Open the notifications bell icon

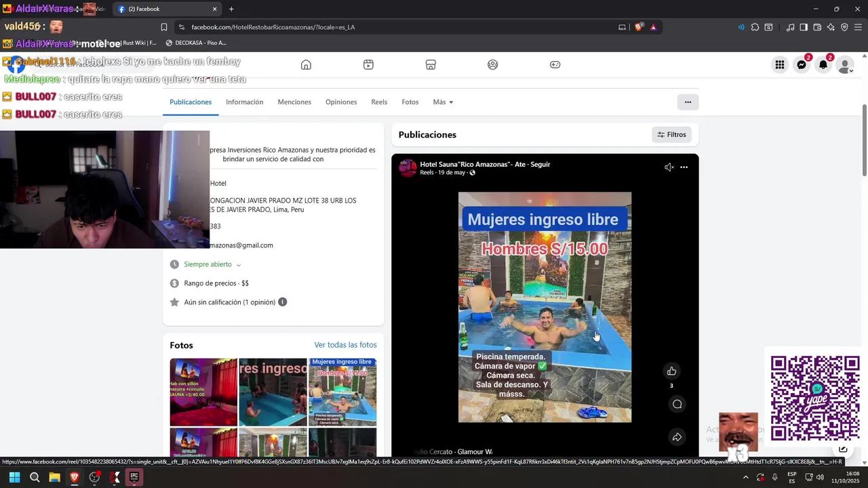click(823, 65)
